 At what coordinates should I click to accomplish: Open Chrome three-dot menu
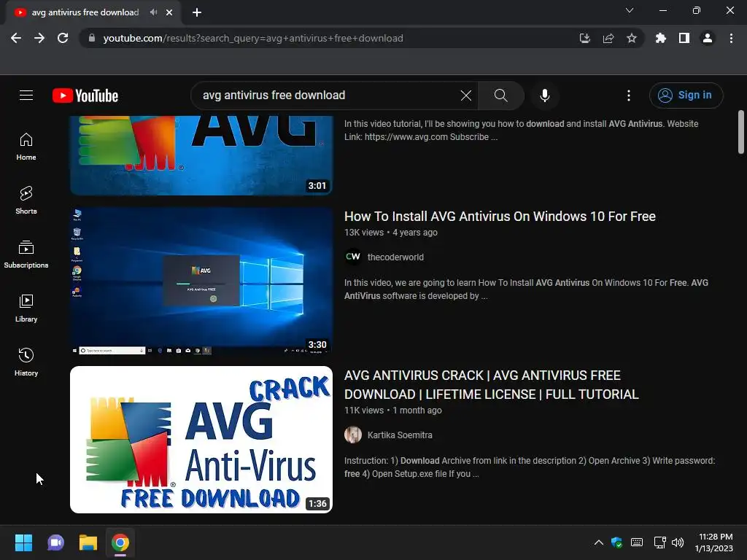pos(731,38)
